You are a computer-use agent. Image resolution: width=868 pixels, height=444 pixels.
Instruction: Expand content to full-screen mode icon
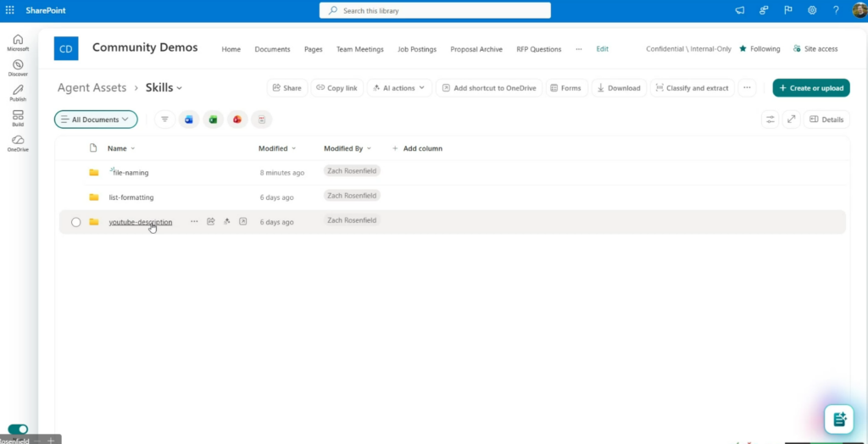coord(792,119)
